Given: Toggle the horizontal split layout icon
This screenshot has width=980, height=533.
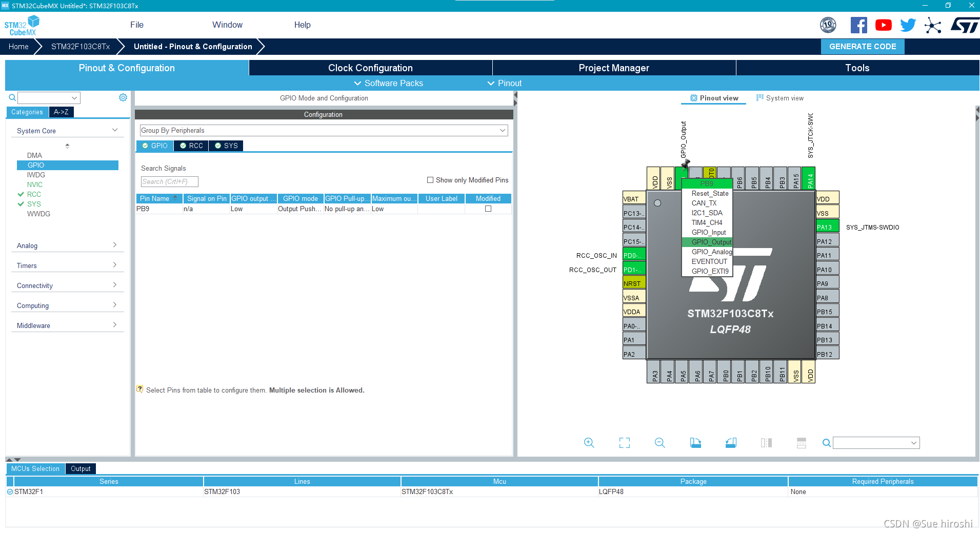Looking at the screenshot, I should pyautogui.click(x=802, y=443).
